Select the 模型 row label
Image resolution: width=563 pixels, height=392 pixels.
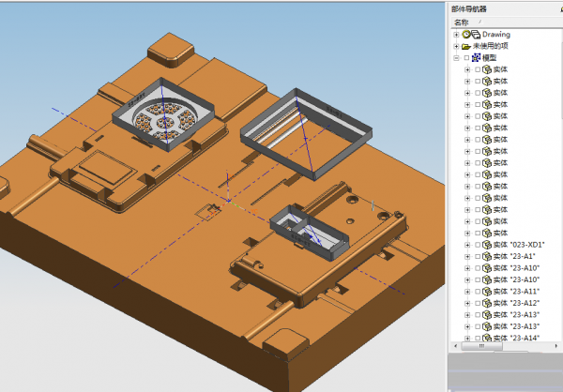pos(490,58)
